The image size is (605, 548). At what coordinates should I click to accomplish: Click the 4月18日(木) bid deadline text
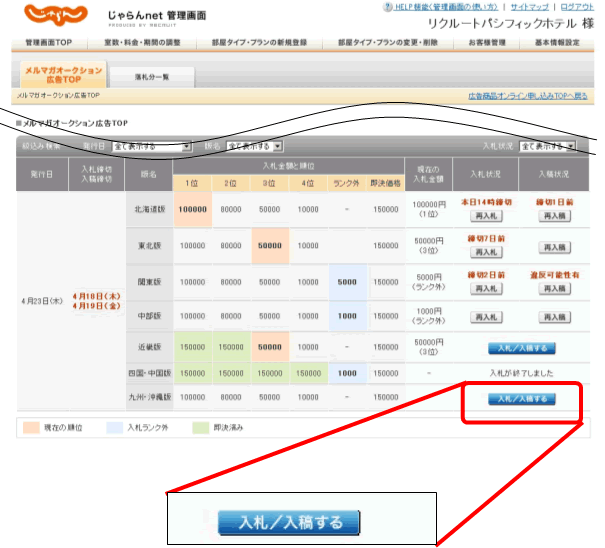click(x=97, y=296)
